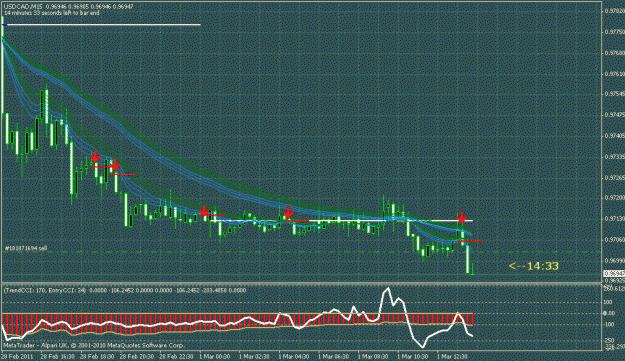
Task: Click the '1 Mar 10:30' time axis label
Action: coord(413,356)
